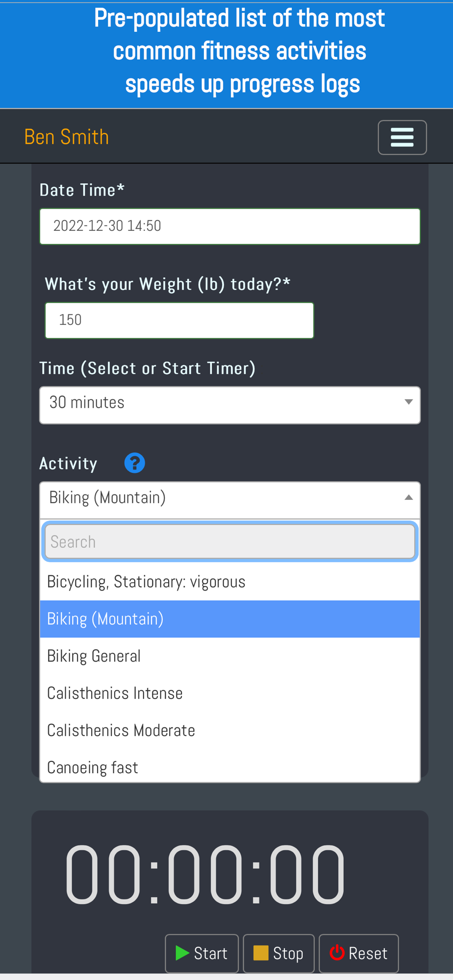453x980 pixels.
Task: Select Canoeing fast activity
Action: click(x=230, y=767)
